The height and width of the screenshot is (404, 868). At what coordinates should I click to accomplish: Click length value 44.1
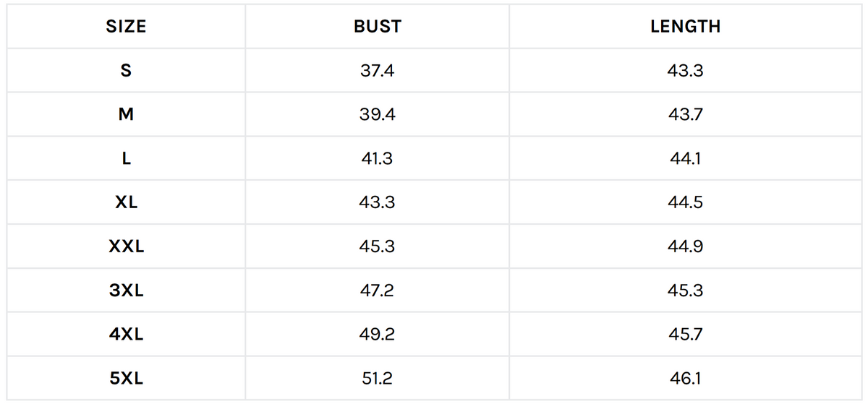[x=685, y=159]
